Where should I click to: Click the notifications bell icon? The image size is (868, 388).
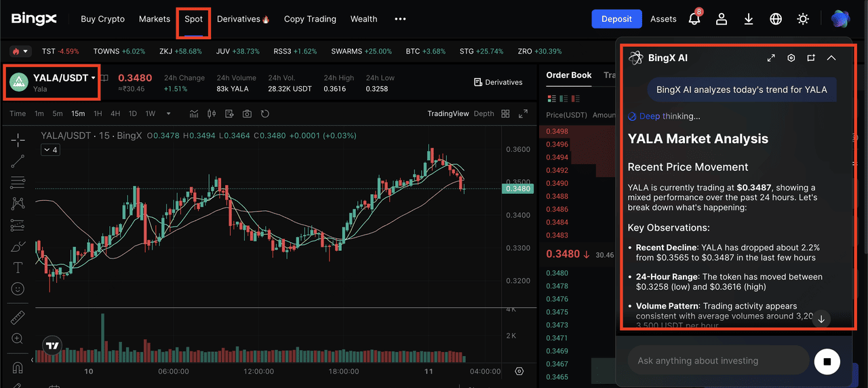[694, 19]
